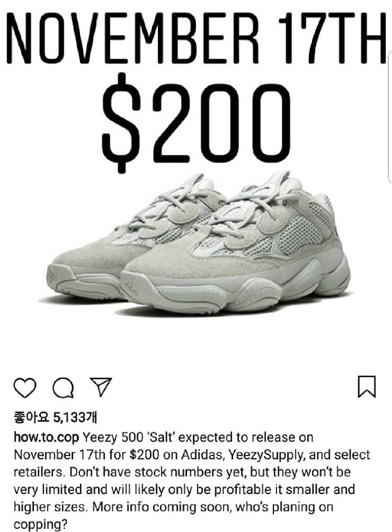Image resolution: width=392 pixels, height=532 pixels.
Task: Open comments via the speech bubble icon
Action: pos(63,387)
